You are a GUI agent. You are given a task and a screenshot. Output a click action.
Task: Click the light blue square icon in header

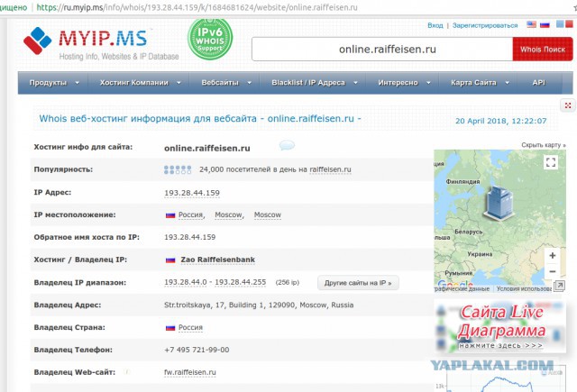560,24
